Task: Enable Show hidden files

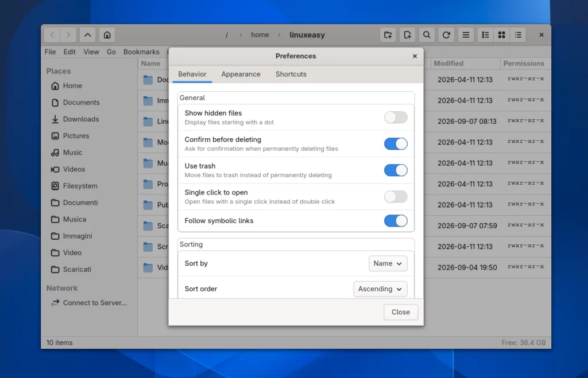Action: tap(396, 117)
